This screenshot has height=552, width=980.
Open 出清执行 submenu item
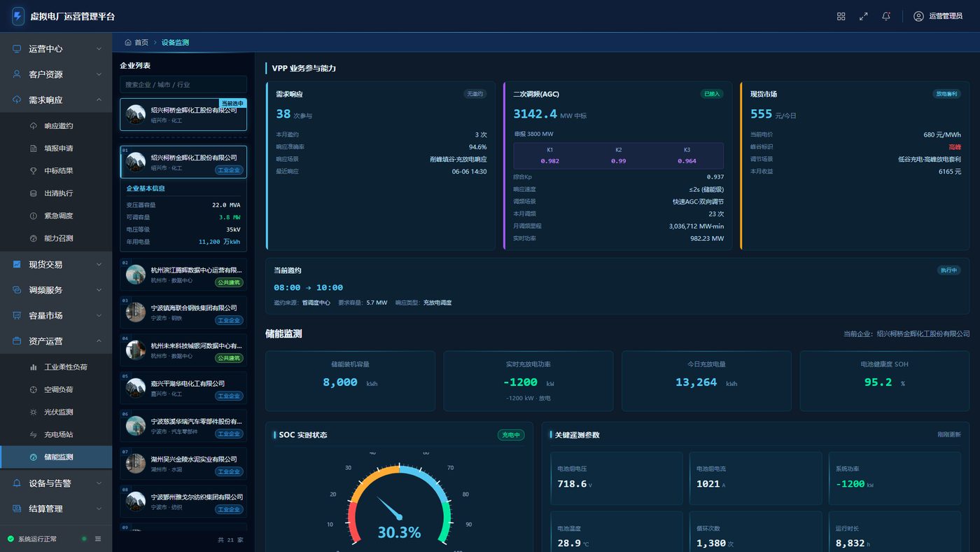coord(56,193)
